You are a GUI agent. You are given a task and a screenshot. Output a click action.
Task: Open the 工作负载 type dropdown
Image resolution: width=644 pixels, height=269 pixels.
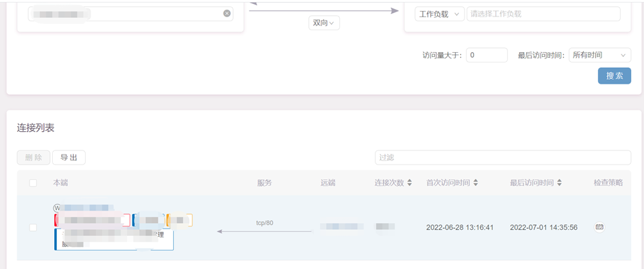pyautogui.click(x=439, y=14)
